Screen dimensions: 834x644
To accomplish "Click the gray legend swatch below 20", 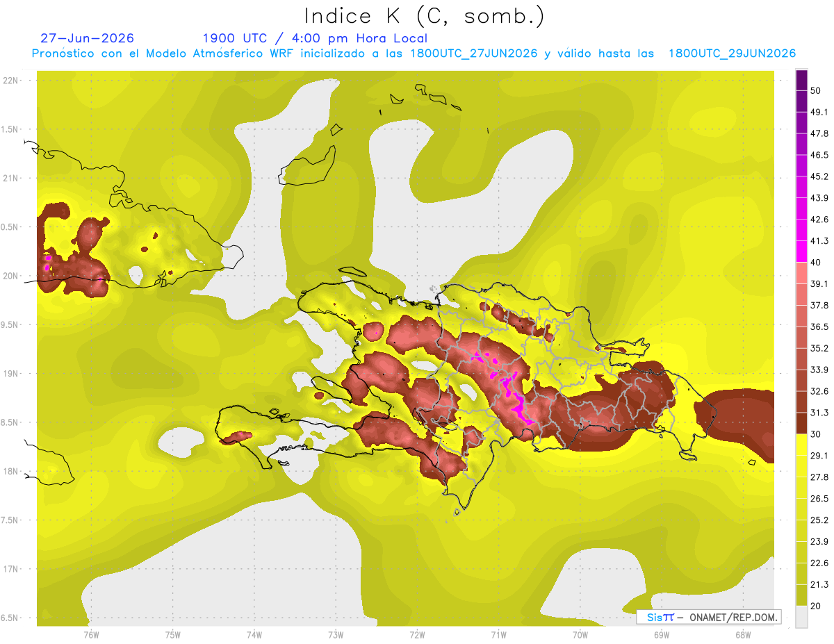I will [x=801, y=617].
